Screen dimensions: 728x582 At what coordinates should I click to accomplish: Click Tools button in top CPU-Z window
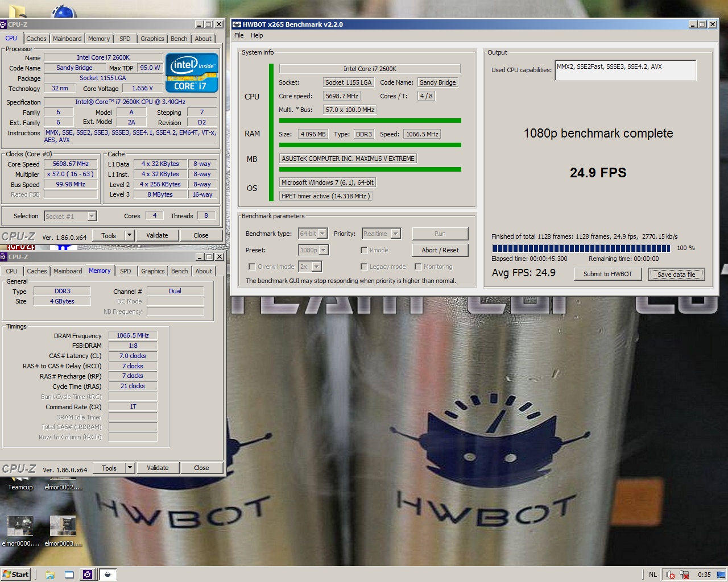[x=109, y=235]
